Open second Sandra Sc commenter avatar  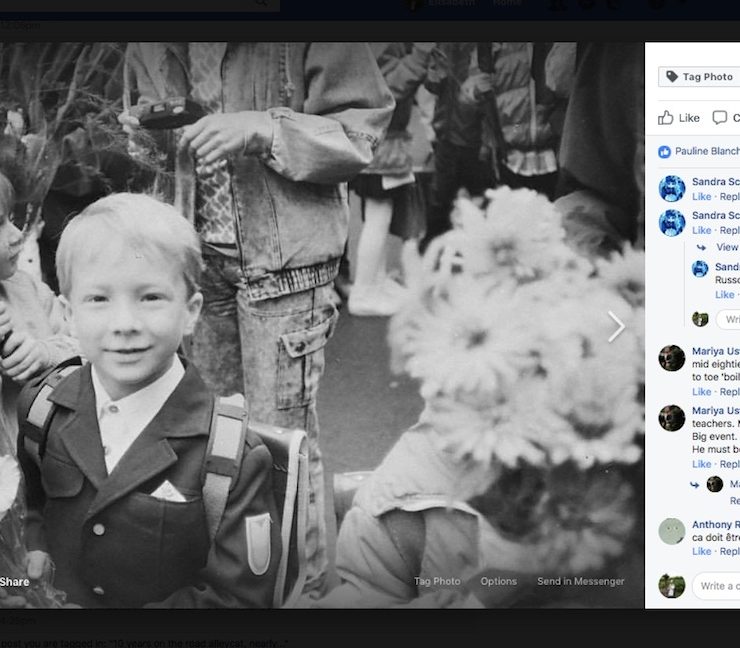pos(672,223)
